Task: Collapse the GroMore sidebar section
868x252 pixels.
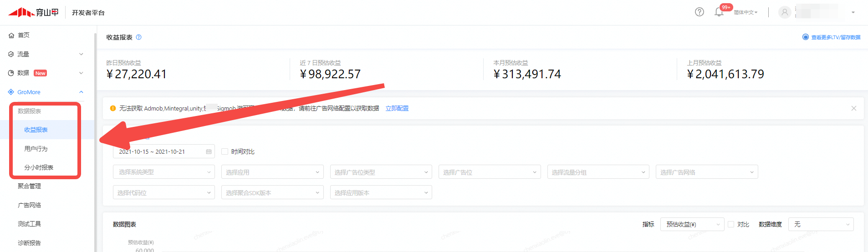Action: [x=81, y=92]
